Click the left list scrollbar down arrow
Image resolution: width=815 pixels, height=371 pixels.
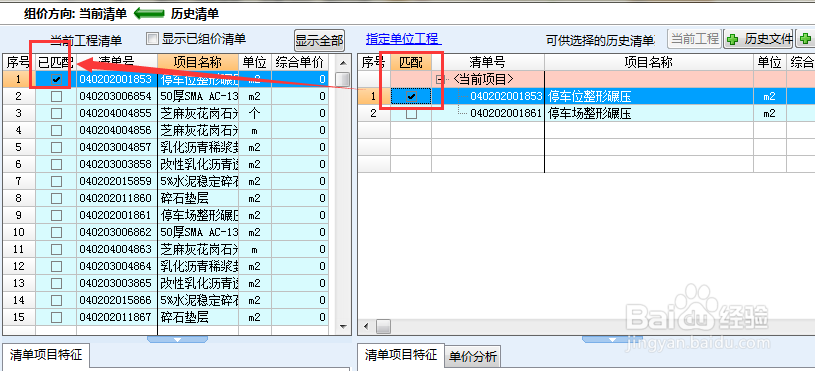coord(343,326)
